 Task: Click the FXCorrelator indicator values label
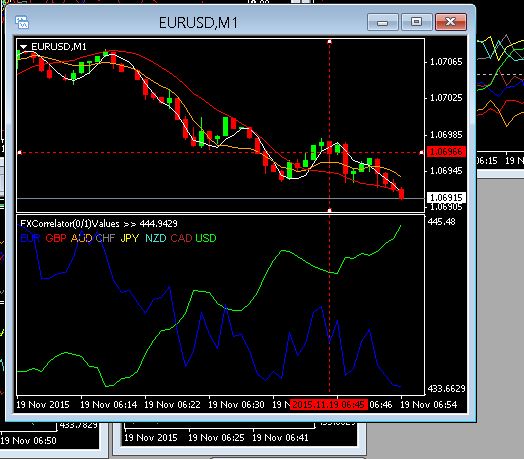[x=99, y=223]
